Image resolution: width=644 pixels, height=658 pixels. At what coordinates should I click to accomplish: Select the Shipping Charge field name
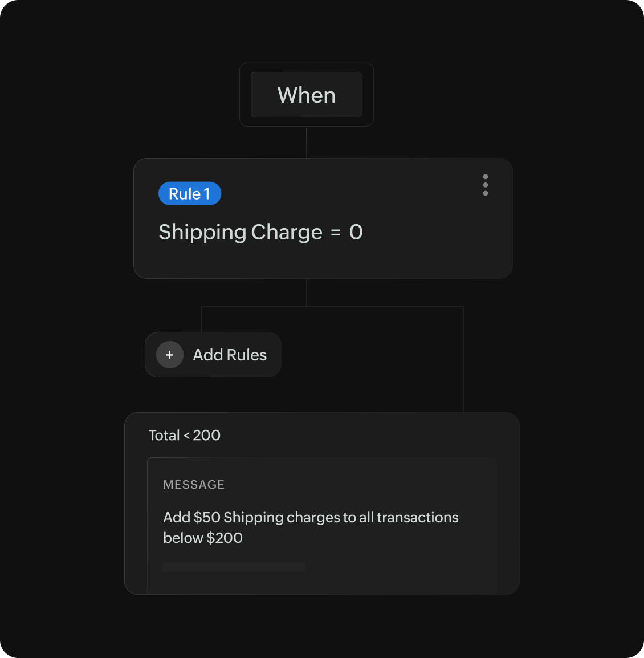[241, 232]
